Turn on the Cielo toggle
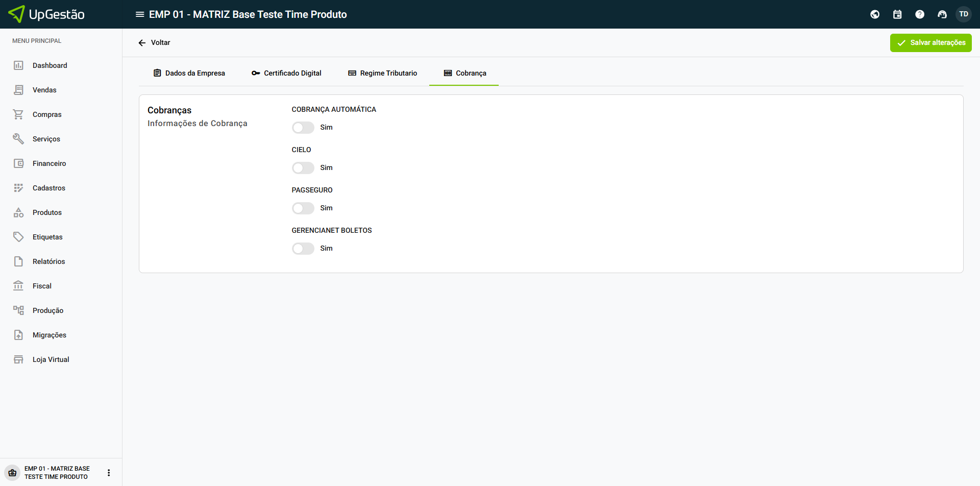This screenshot has height=486, width=980. click(303, 168)
